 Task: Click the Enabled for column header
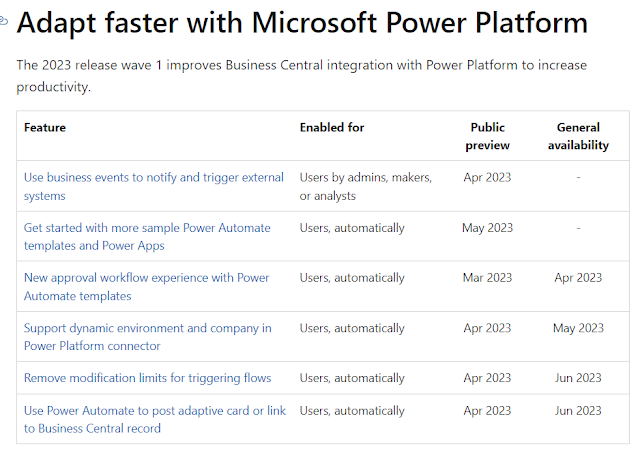332,128
